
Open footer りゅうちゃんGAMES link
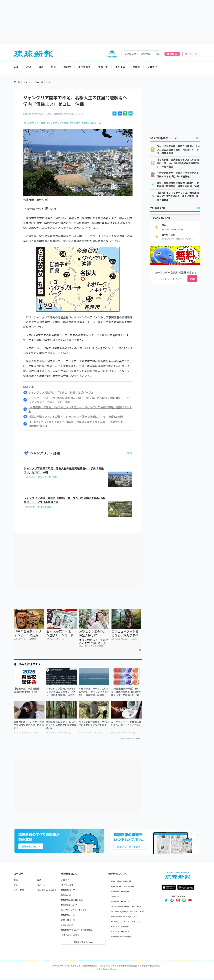46,890
